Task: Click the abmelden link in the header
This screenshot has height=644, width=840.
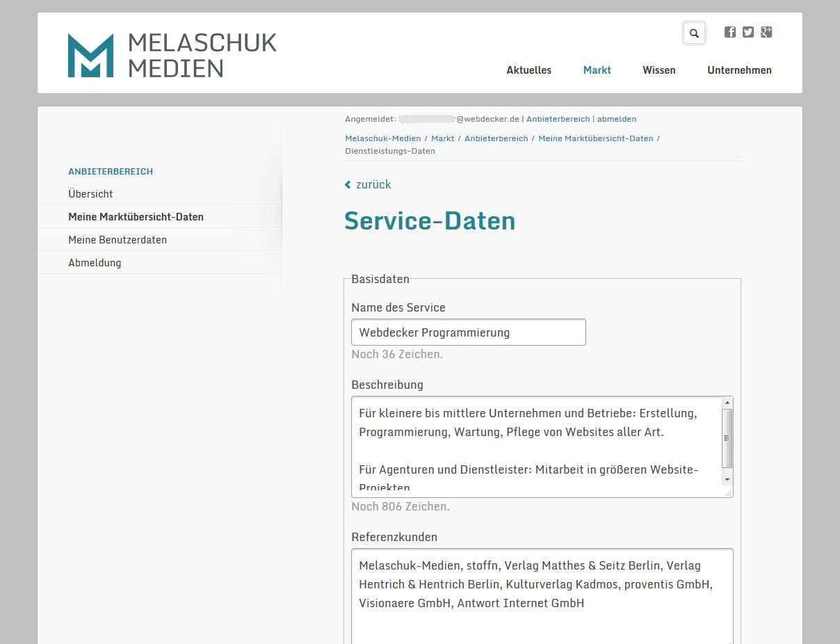Action: pos(616,119)
